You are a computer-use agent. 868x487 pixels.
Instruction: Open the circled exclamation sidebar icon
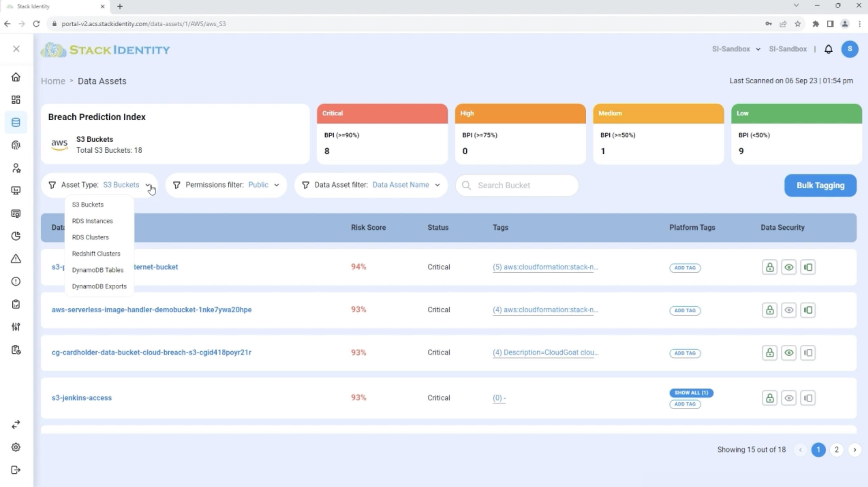click(x=16, y=281)
